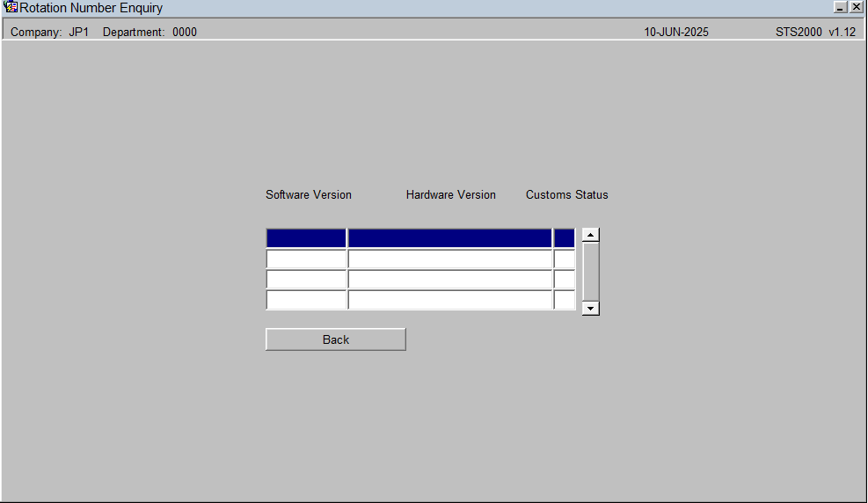Viewport: 868px width, 503px height.
Task: Select the highlighted first row Hardware Version cell
Action: coord(450,238)
